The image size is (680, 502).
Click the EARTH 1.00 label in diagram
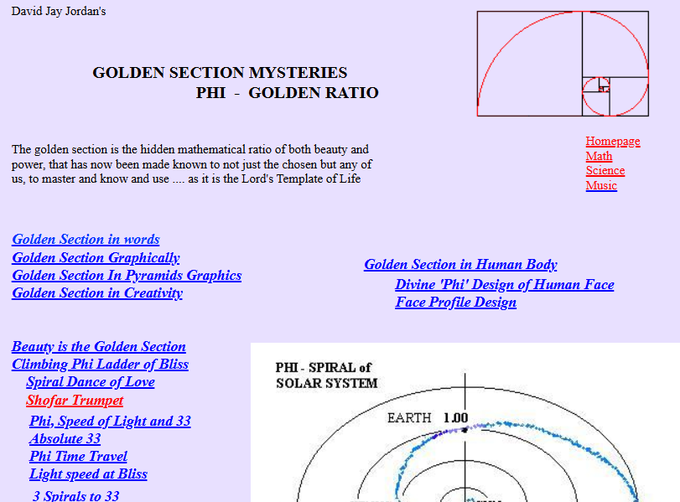428,418
